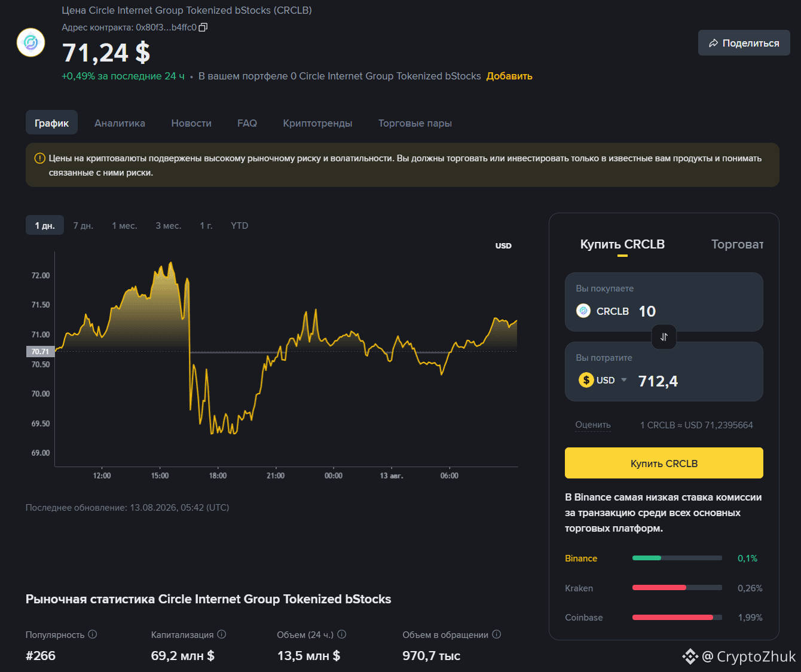Select the Купить CRCLB panel tab

point(622,244)
